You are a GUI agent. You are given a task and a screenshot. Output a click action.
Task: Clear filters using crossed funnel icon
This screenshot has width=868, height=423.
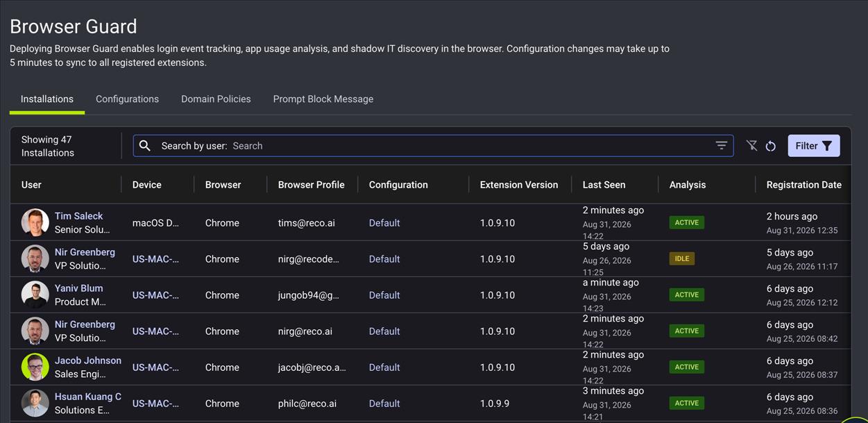coord(751,146)
